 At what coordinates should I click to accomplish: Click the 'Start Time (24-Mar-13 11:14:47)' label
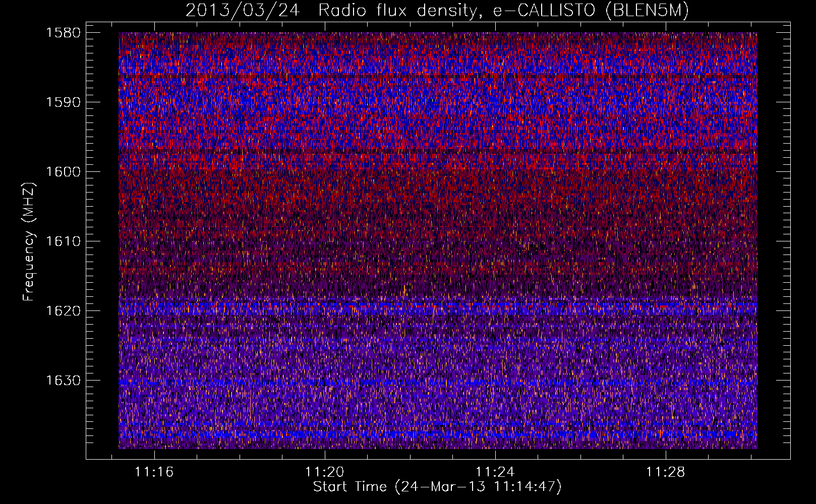[x=437, y=487]
